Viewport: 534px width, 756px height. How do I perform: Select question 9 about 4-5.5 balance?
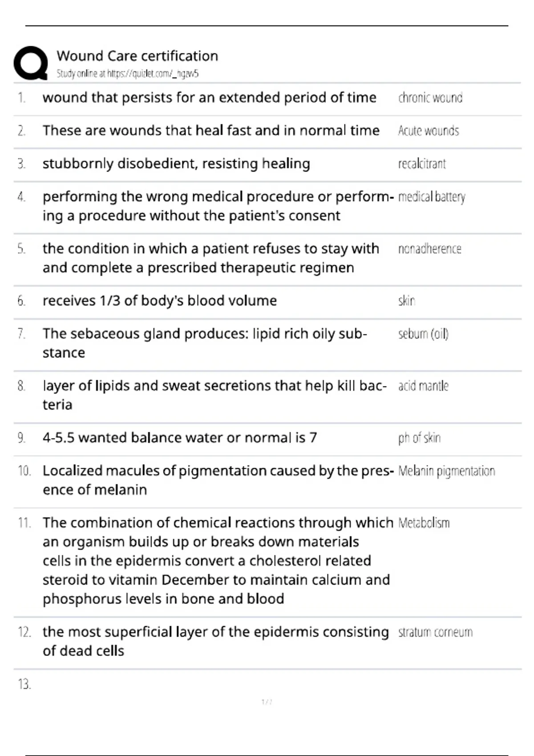[180, 438]
